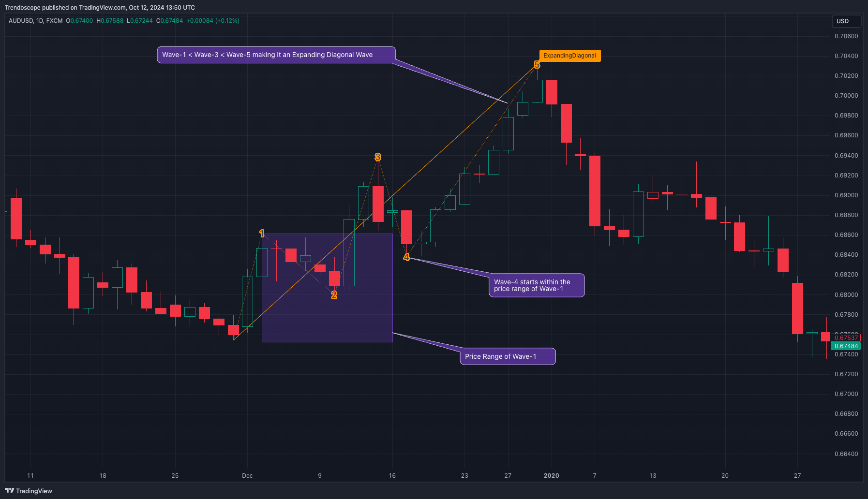
Task: Click the 0.68000 price axis value
Action: coord(846,295)
